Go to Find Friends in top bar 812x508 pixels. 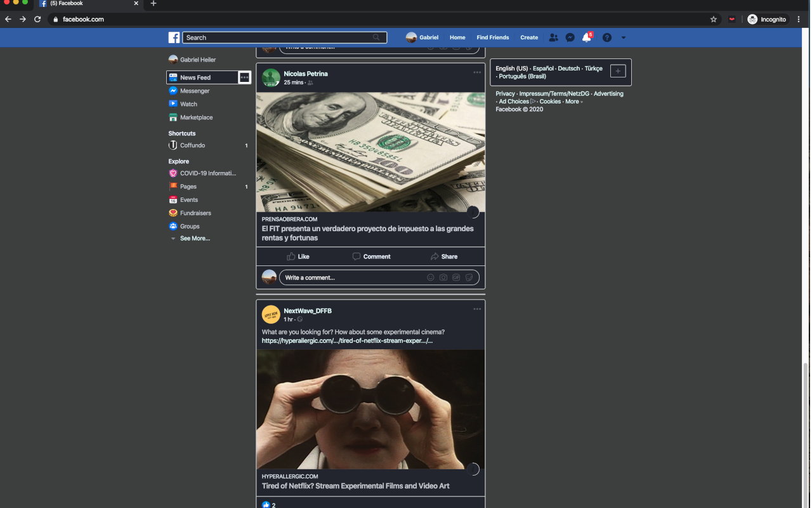(493, 37)
